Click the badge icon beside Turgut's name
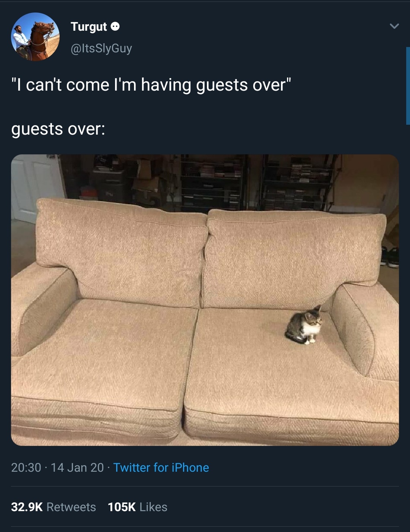Viewport: 410px width, 532px height. click(115, 27)
